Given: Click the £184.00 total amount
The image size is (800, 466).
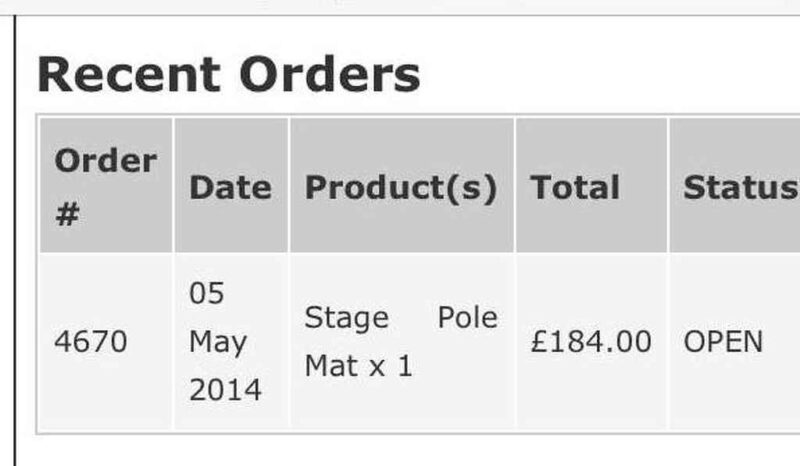Looking at the screenshot, I should coord(590,342).
